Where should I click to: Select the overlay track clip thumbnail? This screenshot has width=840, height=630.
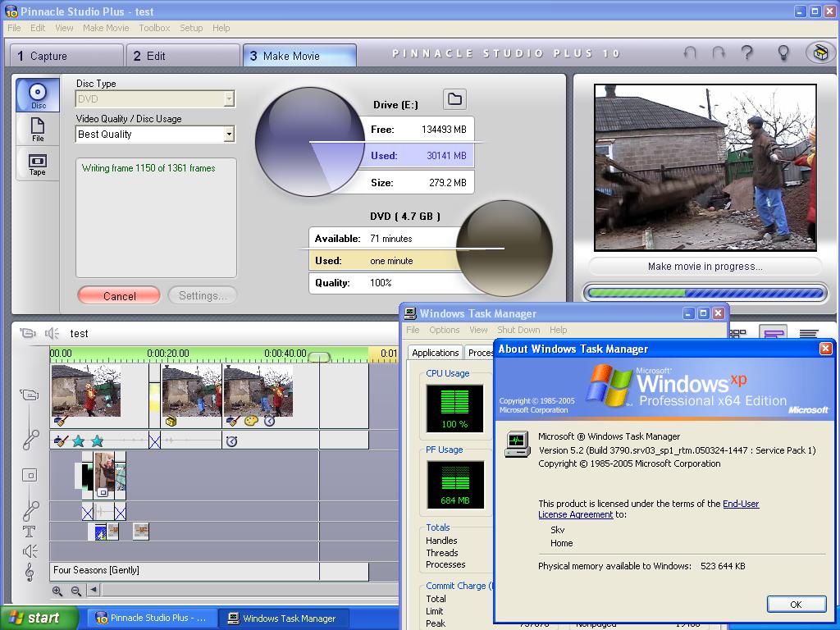click(x=104, y=472)
